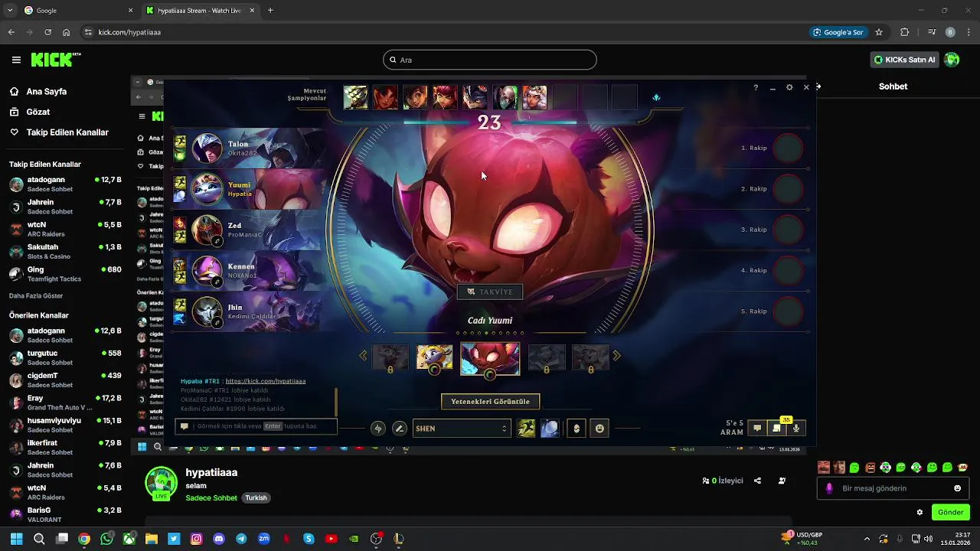Click the reroll dice icon
Viewport: 980px width, 551px height.
point(656,97)
